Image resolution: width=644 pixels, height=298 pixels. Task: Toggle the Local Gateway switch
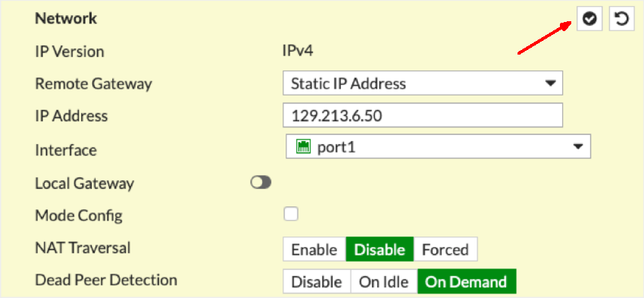tap(261, 183)
